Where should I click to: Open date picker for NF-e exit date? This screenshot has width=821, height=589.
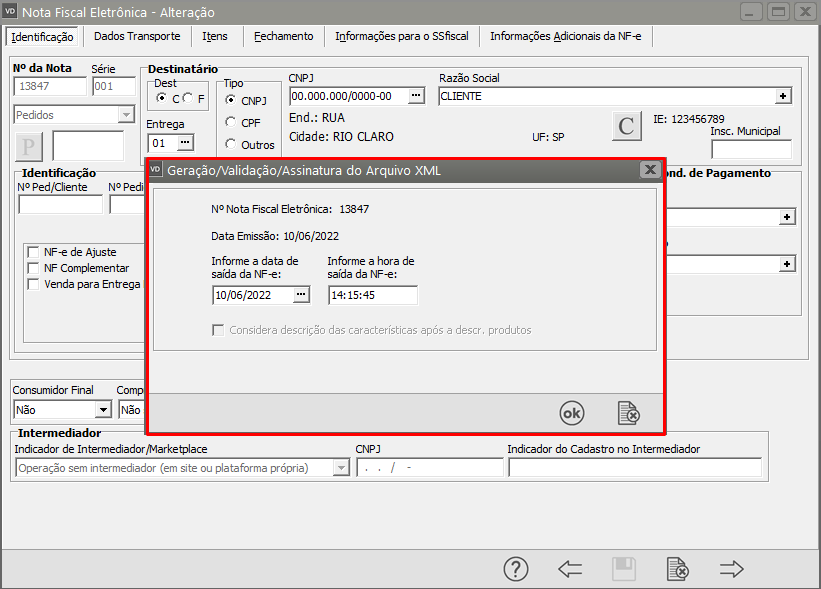click(301, 295)
